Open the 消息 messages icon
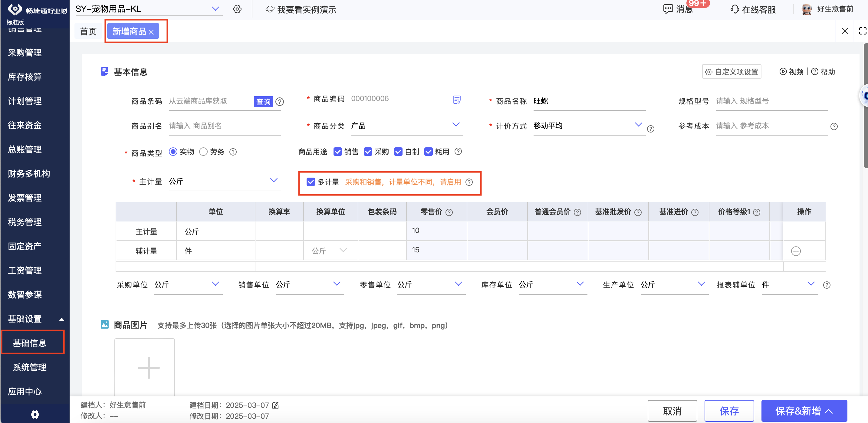 click(x=668, y=9)
